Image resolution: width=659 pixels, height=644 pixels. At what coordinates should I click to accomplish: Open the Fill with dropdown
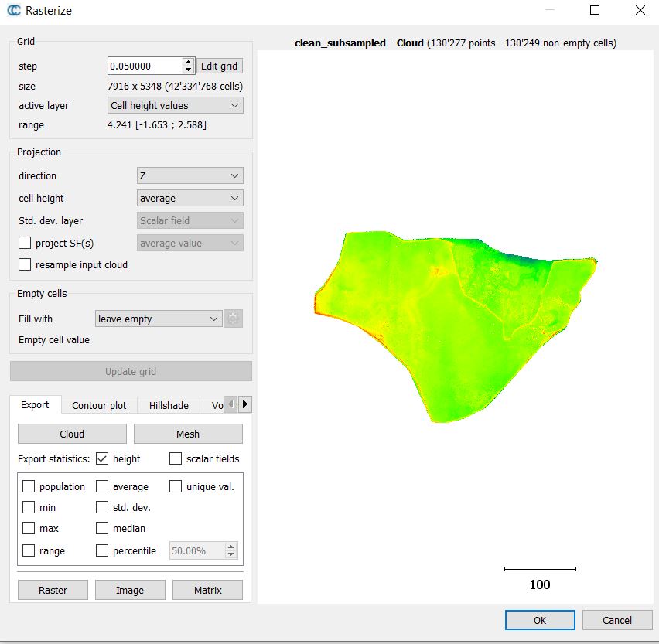(158, 319)
